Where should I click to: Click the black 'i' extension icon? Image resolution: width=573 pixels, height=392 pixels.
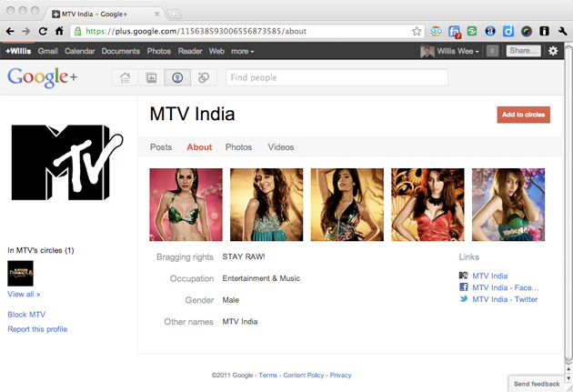click(x=544, y=32)
